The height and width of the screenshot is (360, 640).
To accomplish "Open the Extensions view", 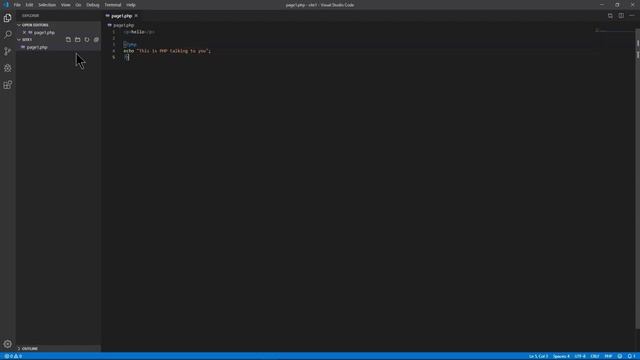I will 7,85.
